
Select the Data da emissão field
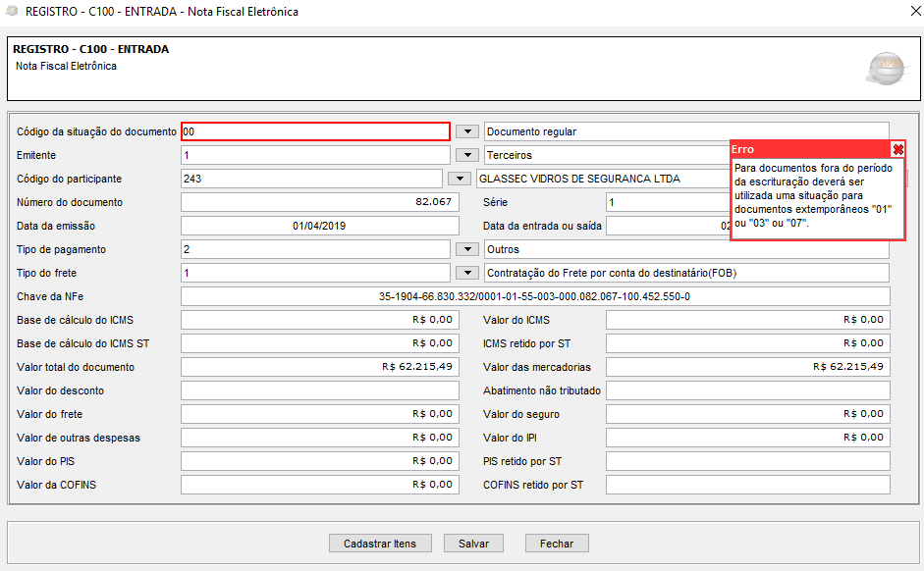coord(319,226)
